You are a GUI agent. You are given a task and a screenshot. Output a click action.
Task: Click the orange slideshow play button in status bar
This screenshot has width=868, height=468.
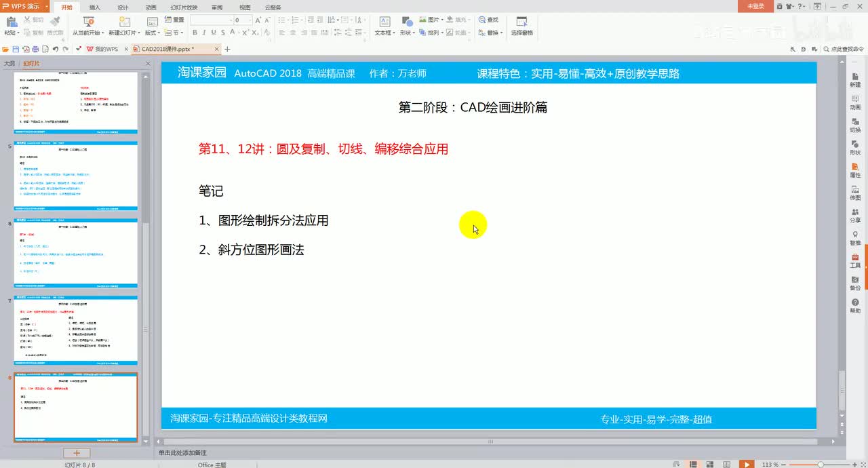[x=746, y=465]
